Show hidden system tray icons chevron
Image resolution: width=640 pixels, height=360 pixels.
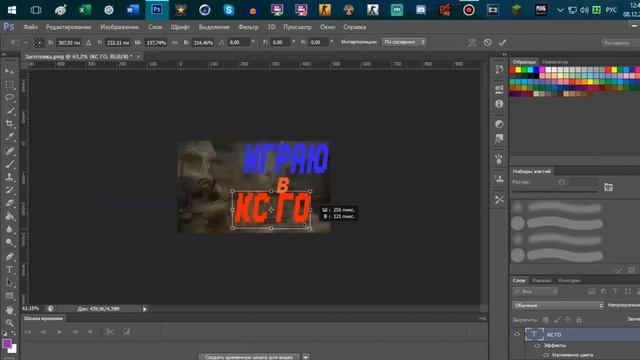[560, 10]
